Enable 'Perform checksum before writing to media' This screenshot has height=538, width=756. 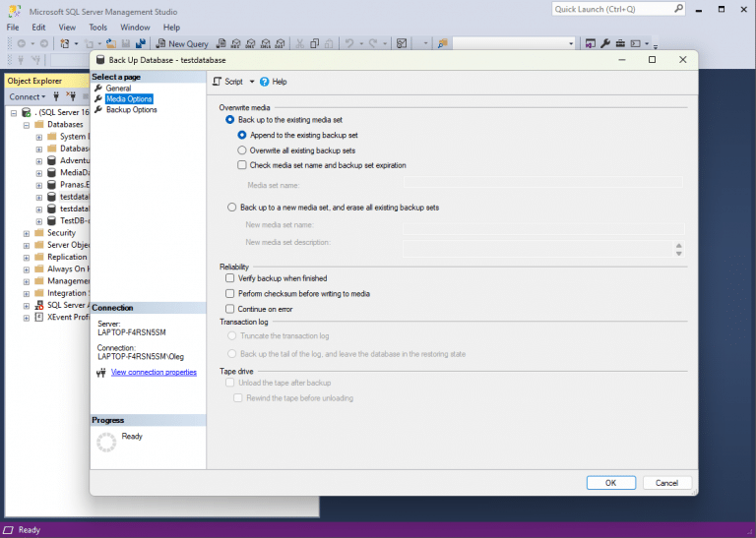(230, 294)
